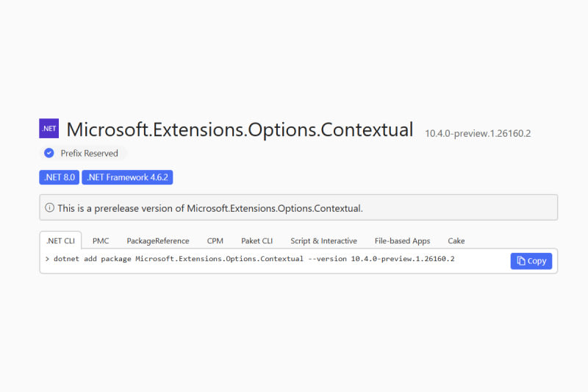
Task: Click the prerelease version notice banner
Action: [298, 208]
